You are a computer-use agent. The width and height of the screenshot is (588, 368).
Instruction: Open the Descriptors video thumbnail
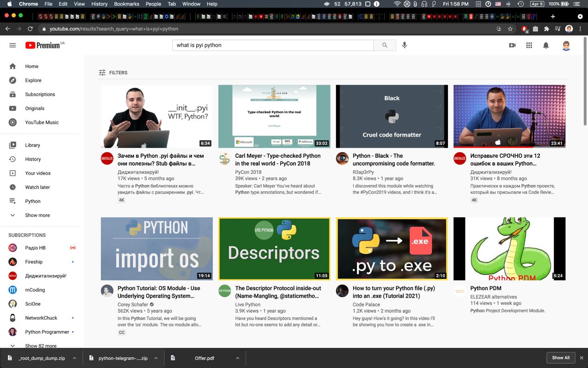pos(274,249)
